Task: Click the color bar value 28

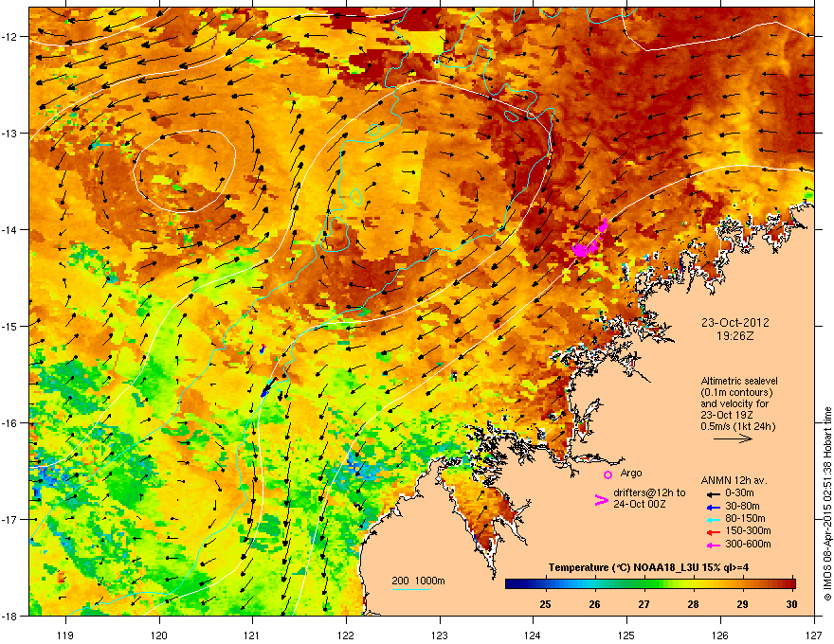Action: [693, 604]
